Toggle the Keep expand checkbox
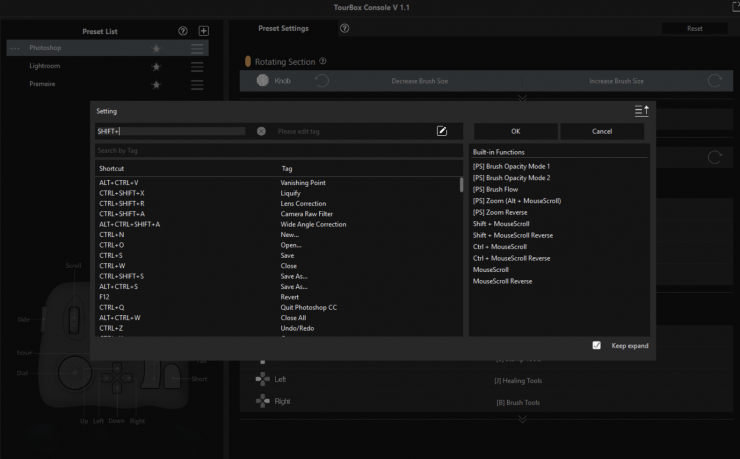 (597, 345)
